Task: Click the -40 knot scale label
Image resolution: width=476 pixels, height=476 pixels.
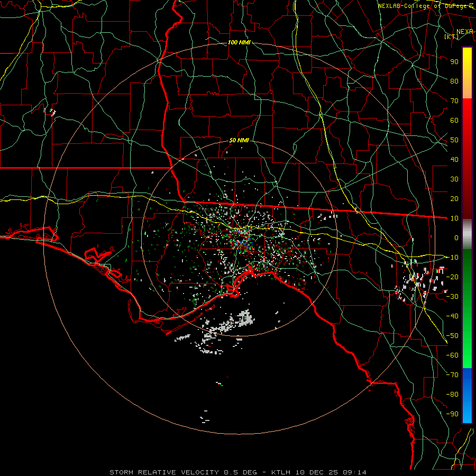Action: coord(452,316)
